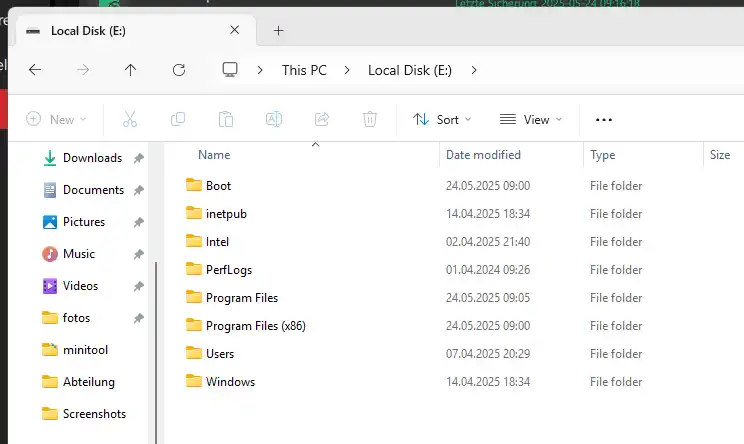744x444 pixels.
Task: Open the See more three-dots menu
Action: (604, 120)
